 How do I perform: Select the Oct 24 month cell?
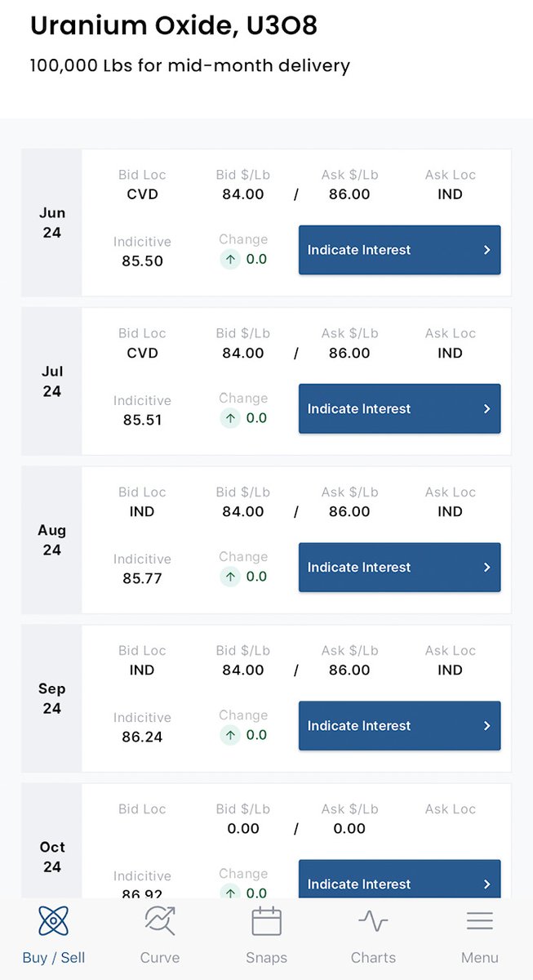pos(51,841)
